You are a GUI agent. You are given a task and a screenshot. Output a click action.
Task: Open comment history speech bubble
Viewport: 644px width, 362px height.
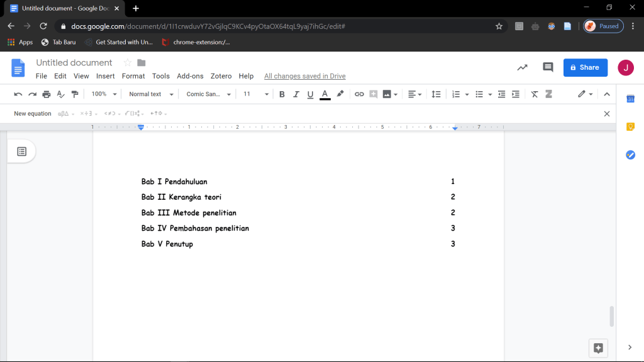click(x=548, y=67)
